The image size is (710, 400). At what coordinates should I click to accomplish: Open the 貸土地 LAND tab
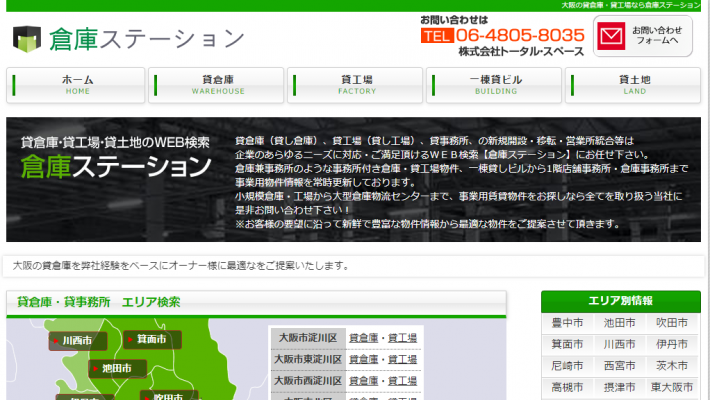(634, 85)
